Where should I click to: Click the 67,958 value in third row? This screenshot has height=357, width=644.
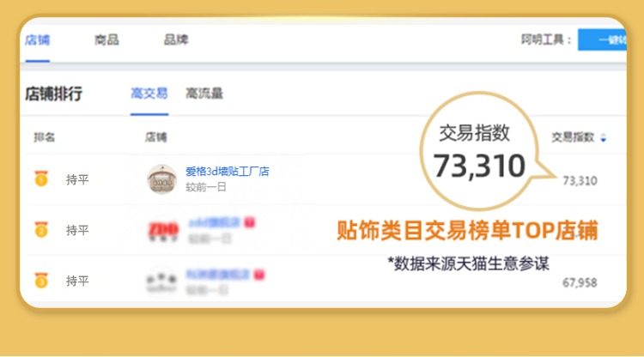580,282
